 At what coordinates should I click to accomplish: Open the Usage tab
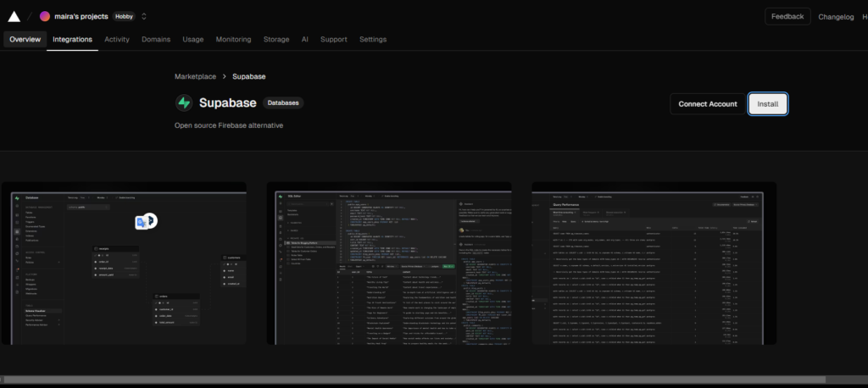[x=193, y=39]
